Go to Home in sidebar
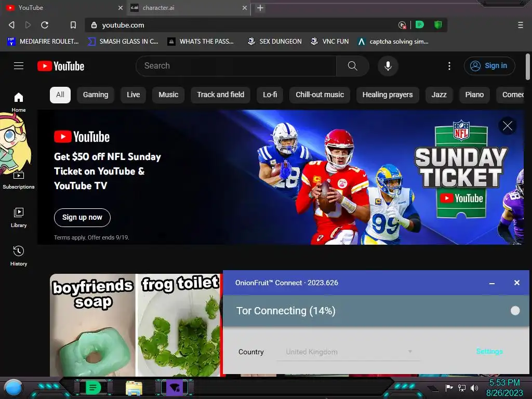This screenshot has height=399, width=532. (x=19, y=102)
